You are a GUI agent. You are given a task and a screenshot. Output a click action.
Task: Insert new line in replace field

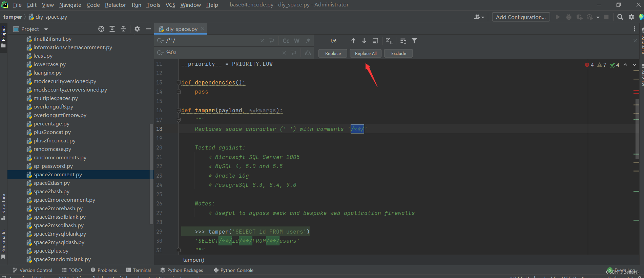294,53
